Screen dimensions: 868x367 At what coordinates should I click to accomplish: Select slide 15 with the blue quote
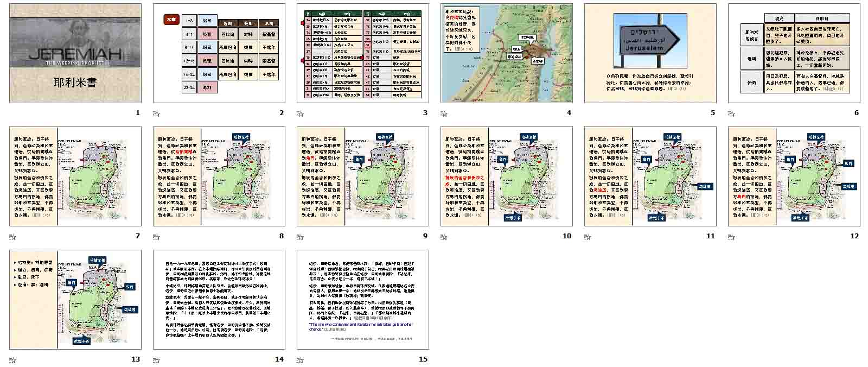(363, 300)
